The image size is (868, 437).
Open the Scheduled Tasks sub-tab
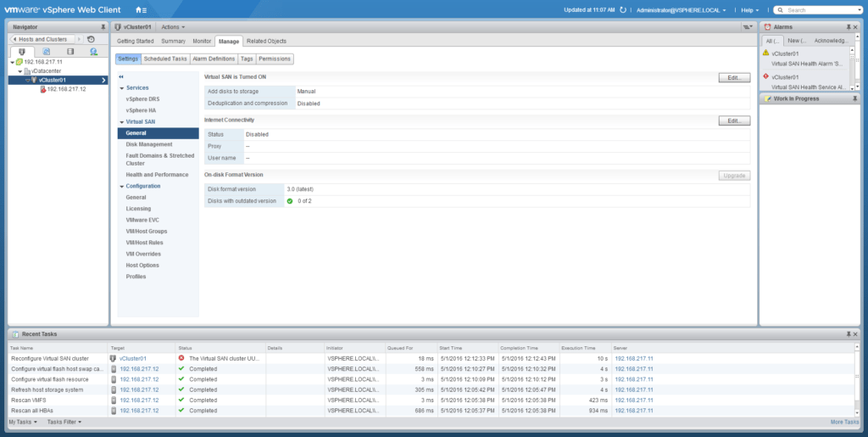(165, 59)
